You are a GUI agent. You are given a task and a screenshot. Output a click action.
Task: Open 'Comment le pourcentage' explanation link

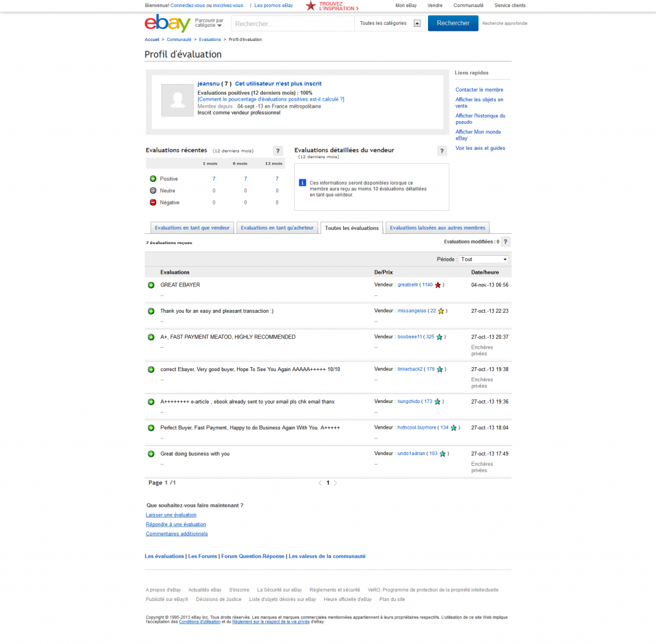tap(271, 99)
